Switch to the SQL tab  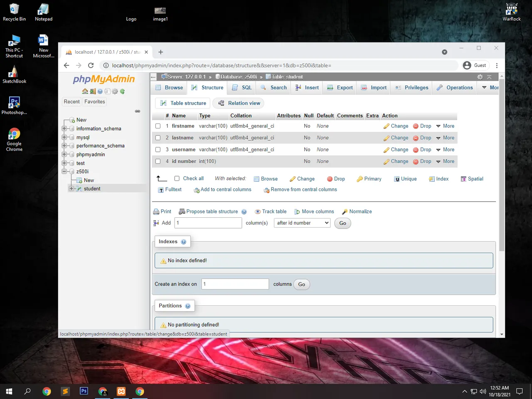[242, 88]
